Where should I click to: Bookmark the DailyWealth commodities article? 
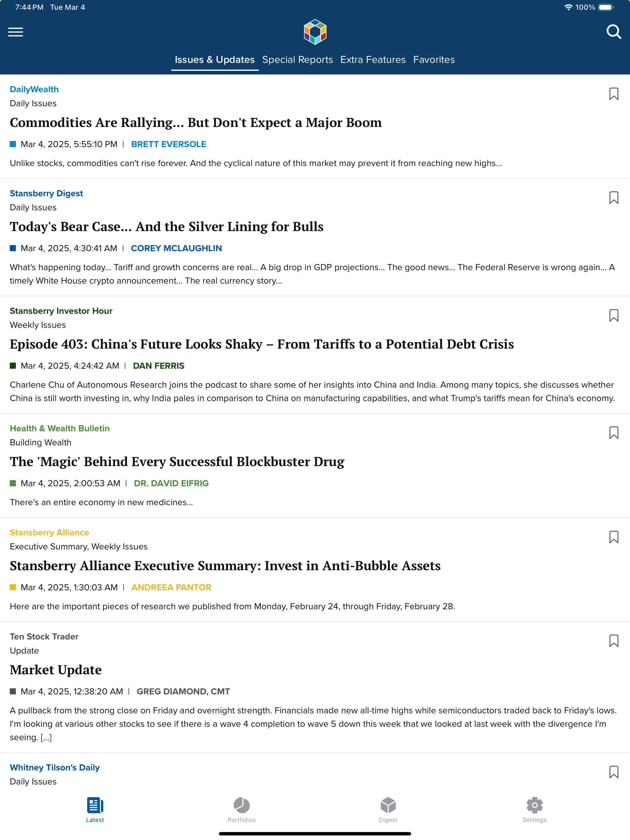point(614,94)
